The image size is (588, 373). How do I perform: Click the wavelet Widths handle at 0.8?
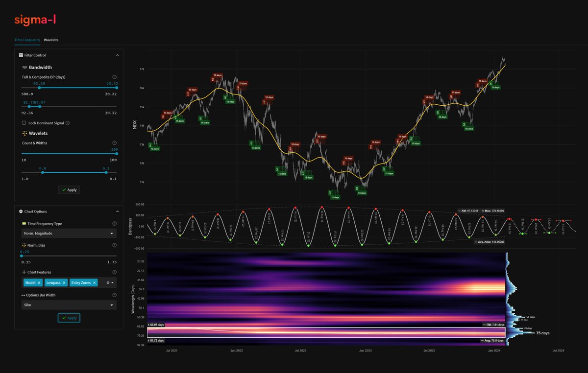tap(43, 172)
